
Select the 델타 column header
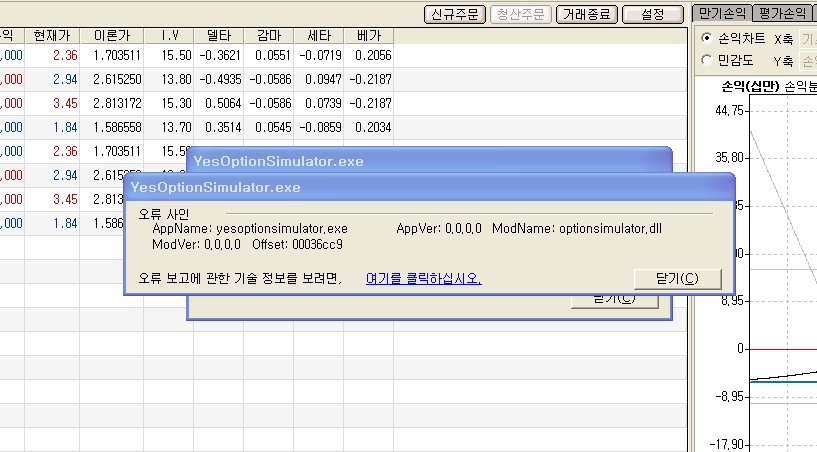(218, 35)
